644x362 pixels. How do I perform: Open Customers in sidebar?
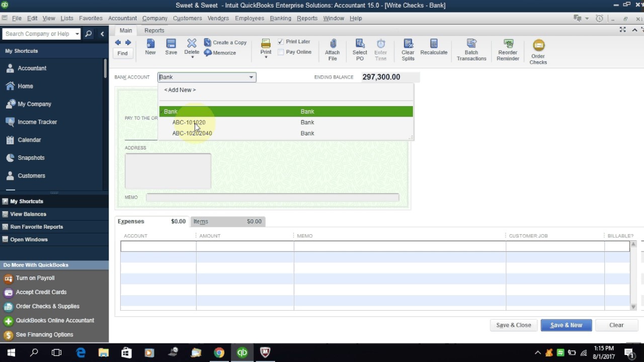pos(31,176)
